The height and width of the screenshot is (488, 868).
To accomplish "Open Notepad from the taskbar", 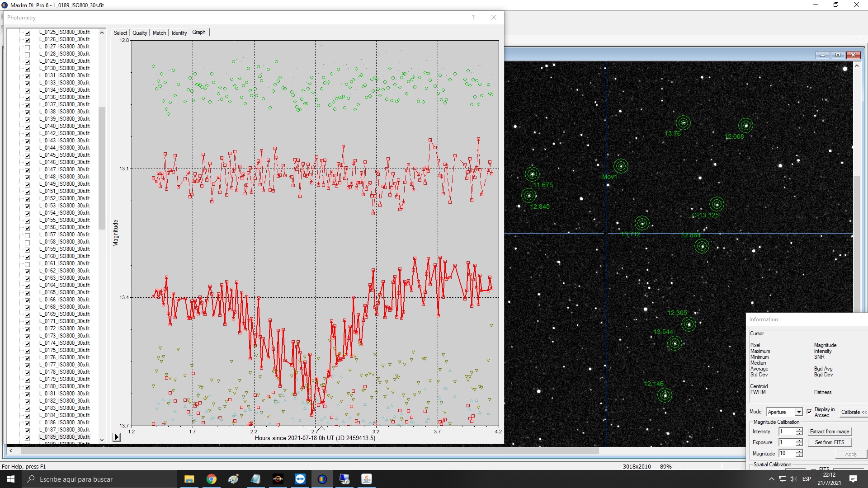I will point(255,479).
